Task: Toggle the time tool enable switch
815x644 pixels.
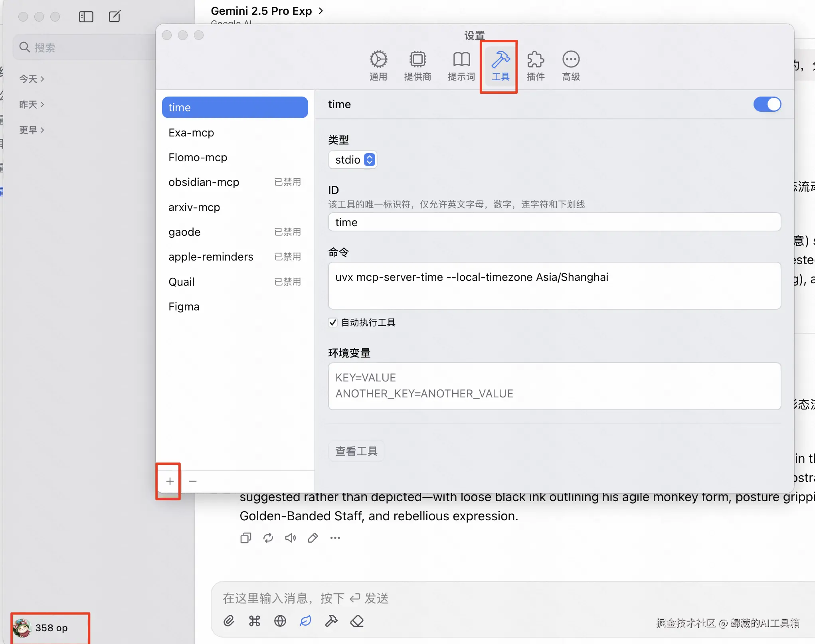Action: point(767,105)
